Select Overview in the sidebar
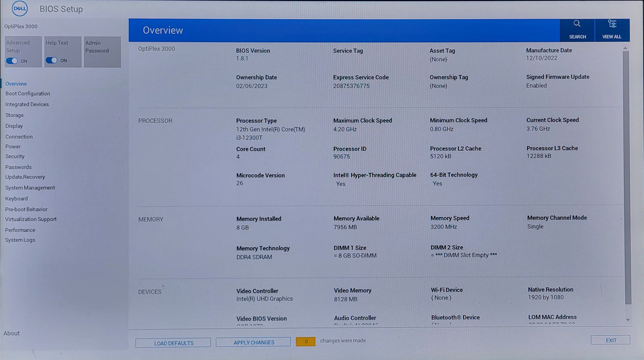 click(x=16, y=84)
